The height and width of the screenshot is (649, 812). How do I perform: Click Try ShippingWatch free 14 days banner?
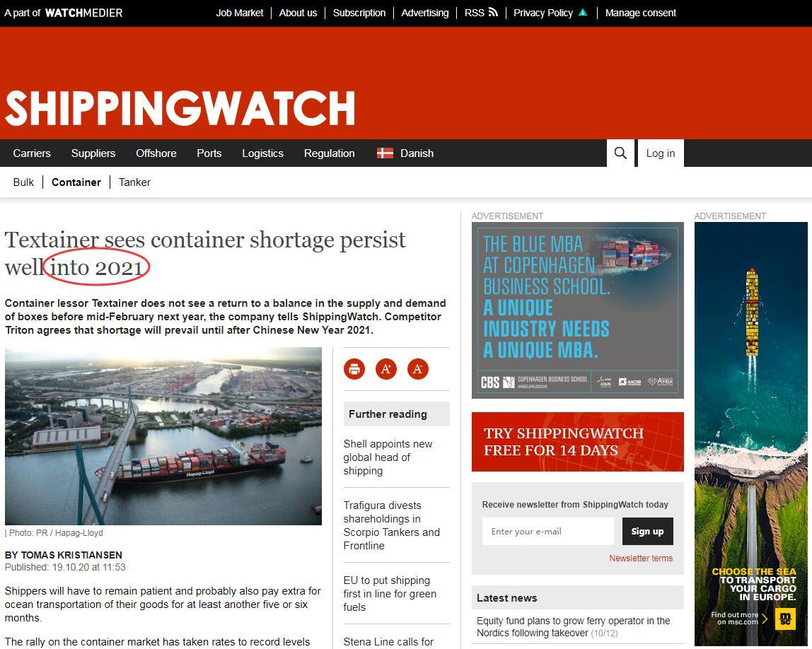coord(577,441)
